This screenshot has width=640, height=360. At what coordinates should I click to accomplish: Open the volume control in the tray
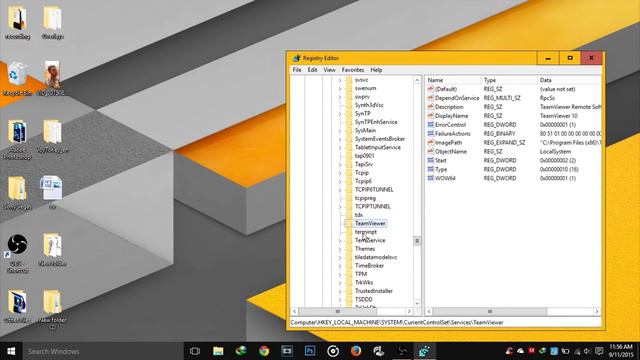point(587,351)
